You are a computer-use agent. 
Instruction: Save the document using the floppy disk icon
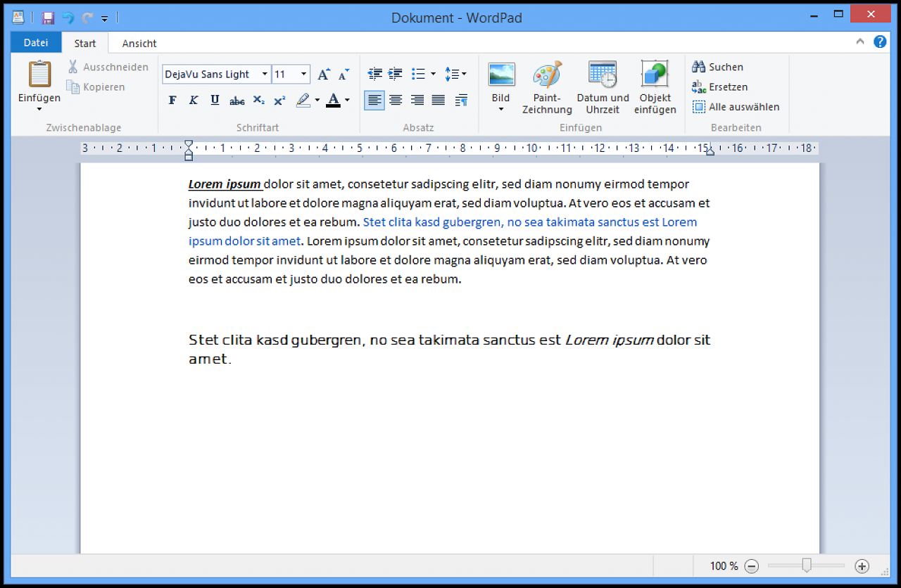[x=48, y=18]
